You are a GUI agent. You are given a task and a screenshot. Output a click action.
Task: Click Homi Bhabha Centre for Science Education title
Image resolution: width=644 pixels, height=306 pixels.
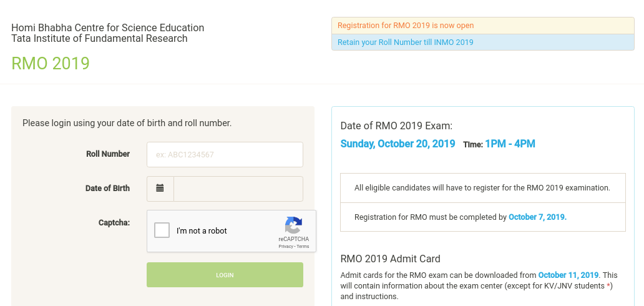107,28
